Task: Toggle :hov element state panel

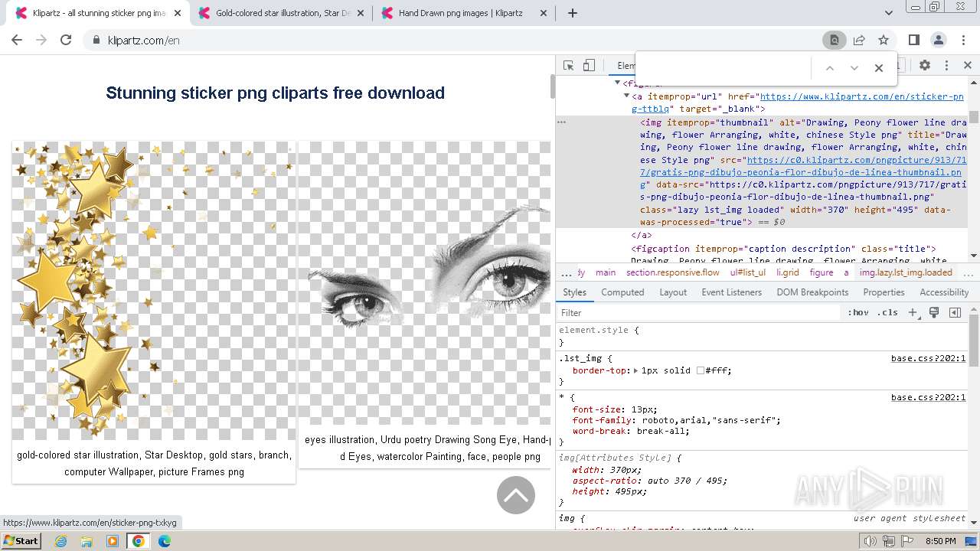Action: [x=858, y=313]
